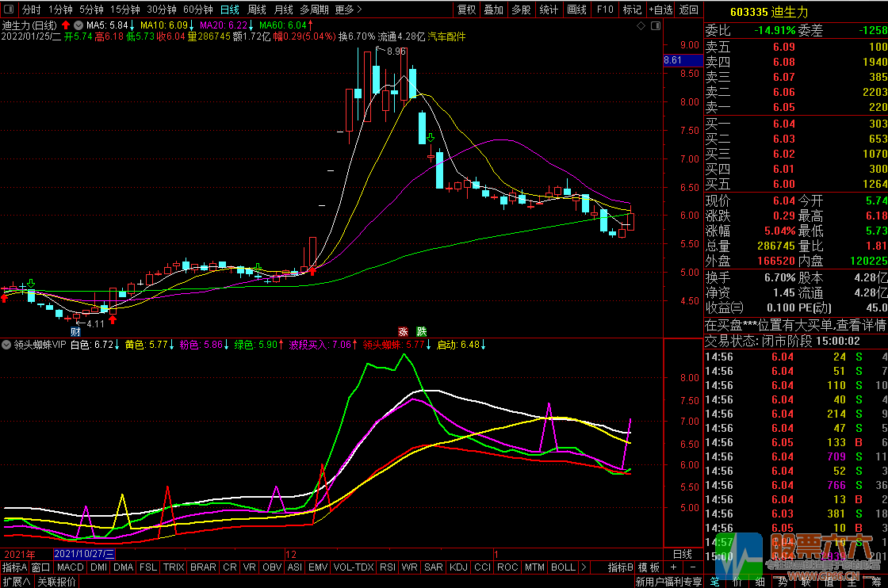Select the ASI indicator tab
Screen dimensions: 888x588
point(295,567)
